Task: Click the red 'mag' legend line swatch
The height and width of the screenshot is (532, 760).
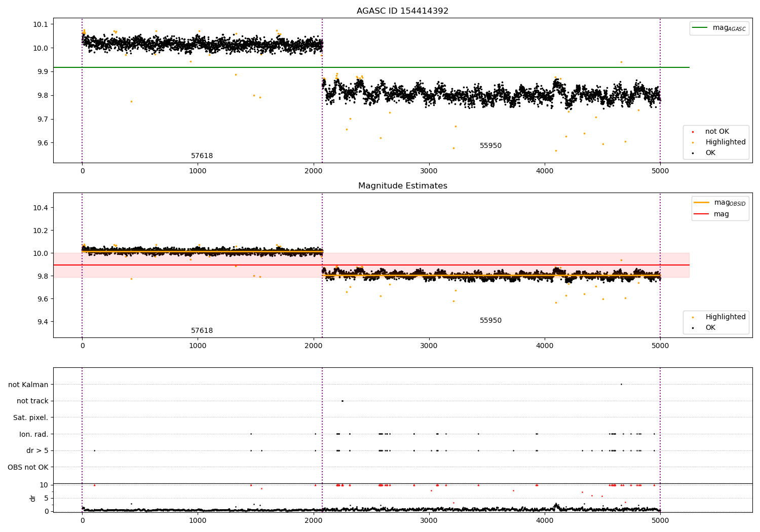Action: (x=701, y=214)
